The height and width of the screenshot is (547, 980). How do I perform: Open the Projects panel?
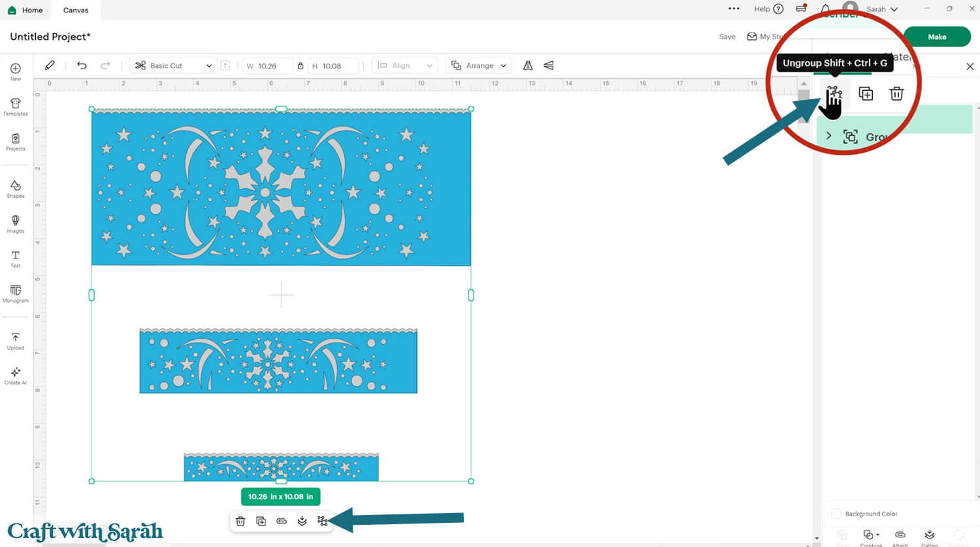click(16, 142)
